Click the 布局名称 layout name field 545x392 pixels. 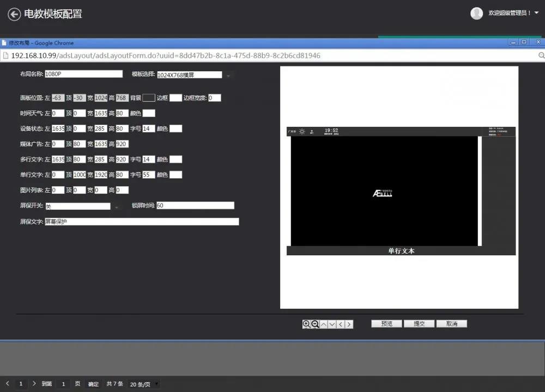(x=83, y=74)
